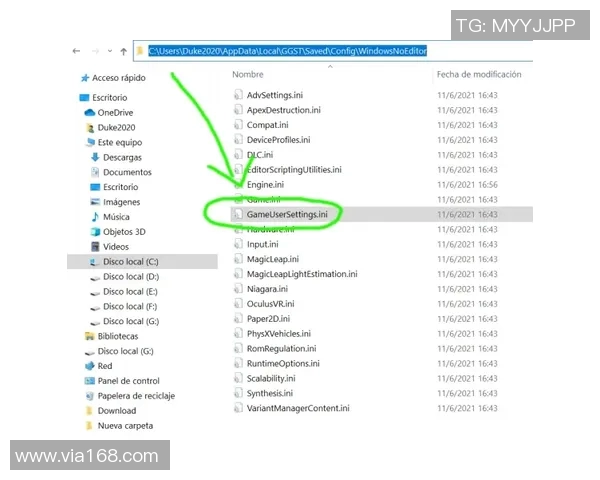Screen dimensions: 600x480
Task: Click the Imágenes picture icon
Action: pyautogui.click(x=95, y=202)
